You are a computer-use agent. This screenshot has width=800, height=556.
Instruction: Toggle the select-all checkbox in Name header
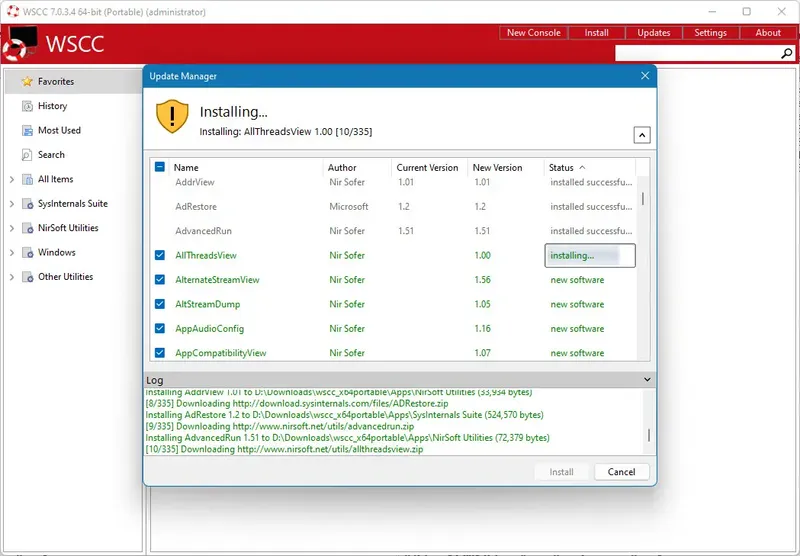(x=160, y=167)
